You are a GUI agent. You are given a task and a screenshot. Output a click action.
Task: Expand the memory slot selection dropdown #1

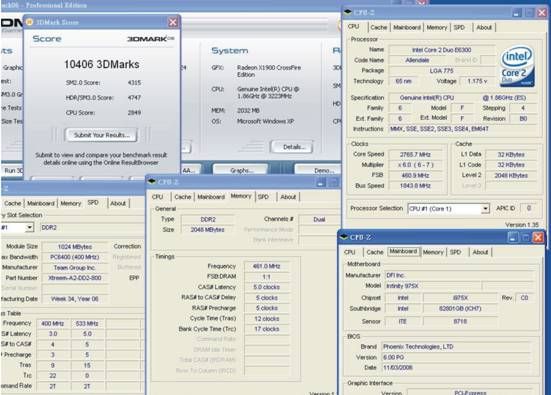pyautogui.click(x=30, y=228)
